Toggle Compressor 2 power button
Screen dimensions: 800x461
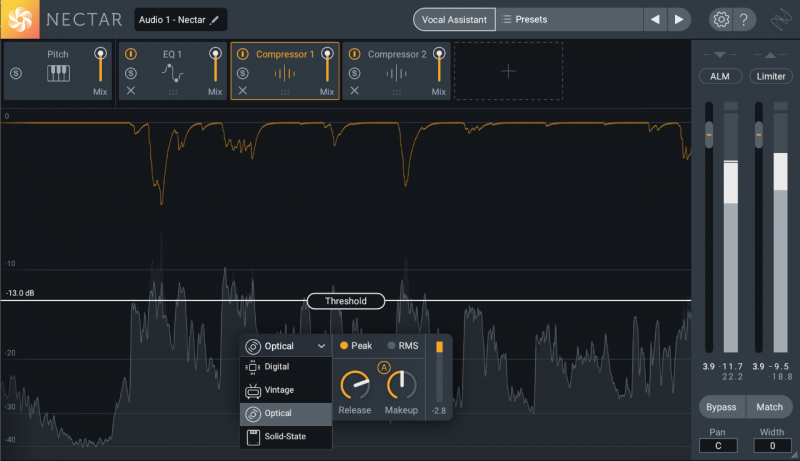(355, 54)
